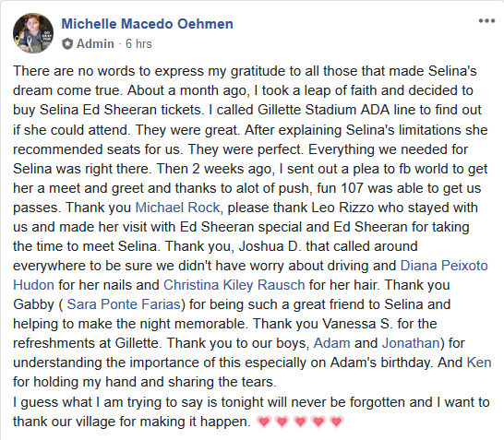
Task: Open the post's 6 hrs timestamp
Action: [138, 43]
